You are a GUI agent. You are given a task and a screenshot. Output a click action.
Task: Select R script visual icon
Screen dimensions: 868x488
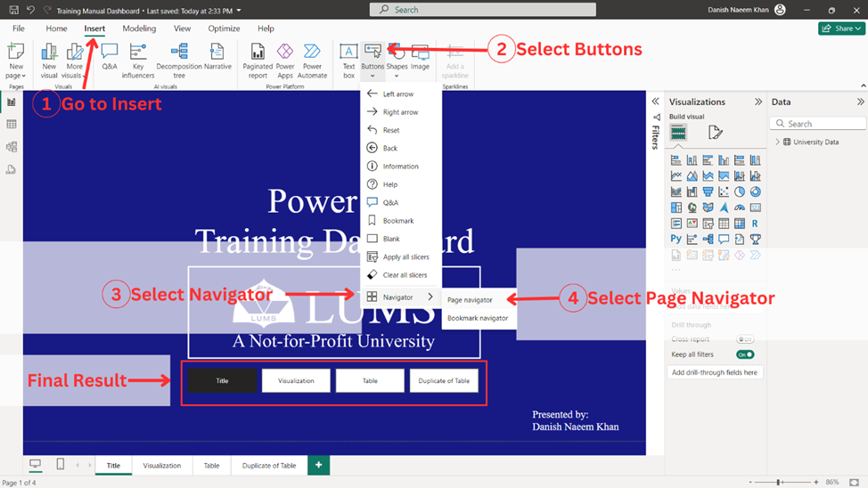coord(755,224)
